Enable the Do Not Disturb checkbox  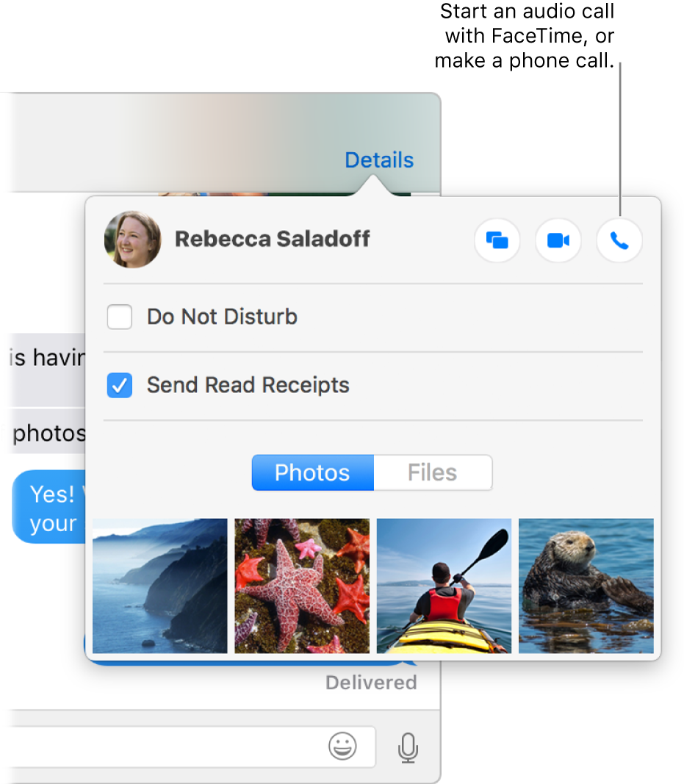pos(120,317)
